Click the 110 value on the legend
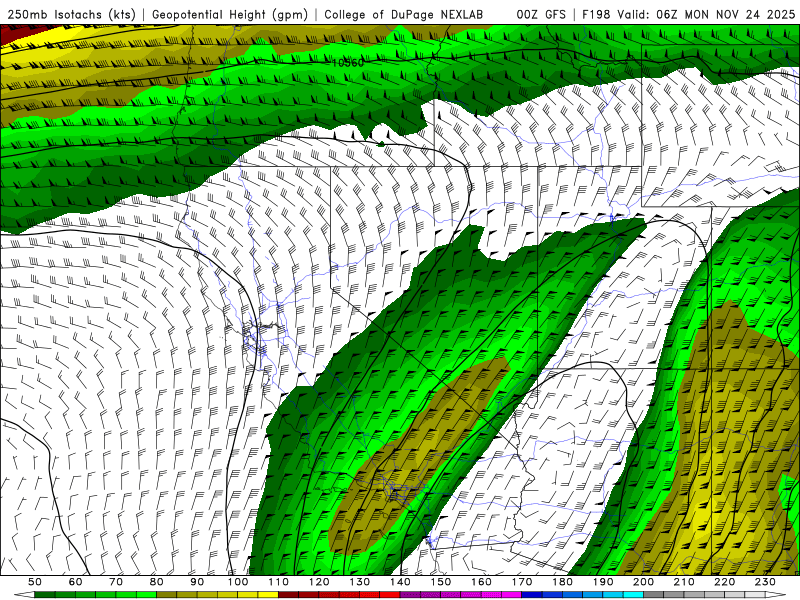Image resolution: width=800 pixels, height=600 pixels. pos(278,582)
